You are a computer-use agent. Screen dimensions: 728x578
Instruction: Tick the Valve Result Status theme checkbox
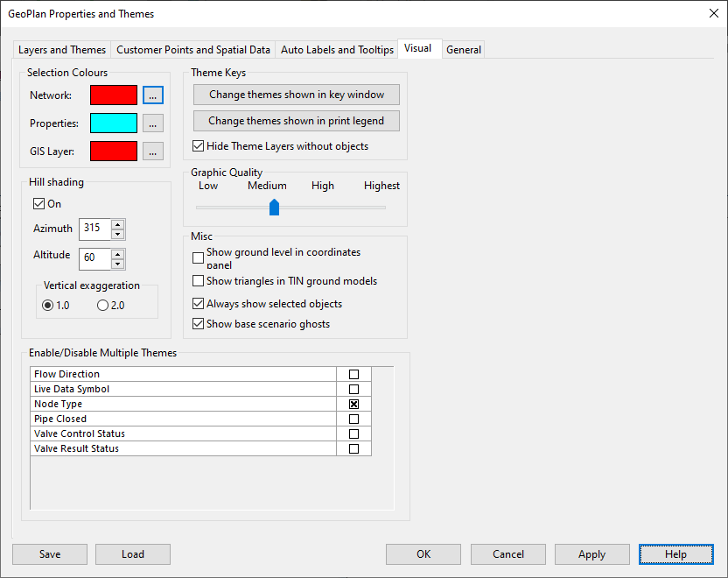tap(353, 448)
